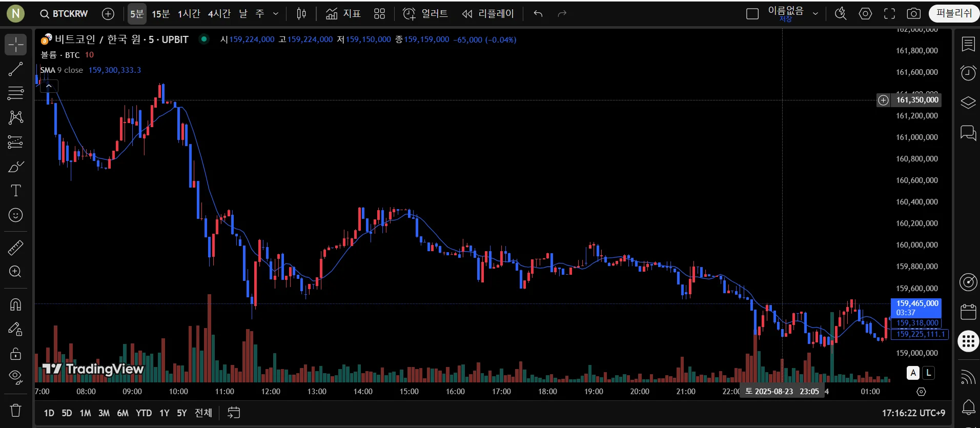This screenshot has height=428, width=980.
Task: Expand the time interval dropdown chevron
Action: (276, 14)
